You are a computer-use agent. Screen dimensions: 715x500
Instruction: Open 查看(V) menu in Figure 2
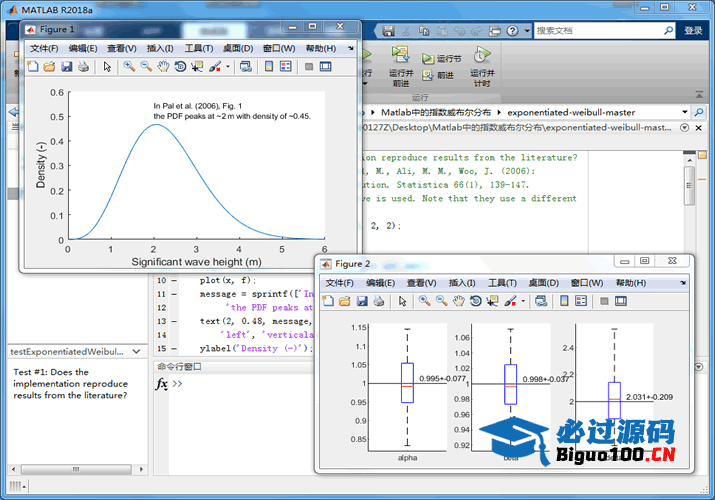click(x=421, y=283)
